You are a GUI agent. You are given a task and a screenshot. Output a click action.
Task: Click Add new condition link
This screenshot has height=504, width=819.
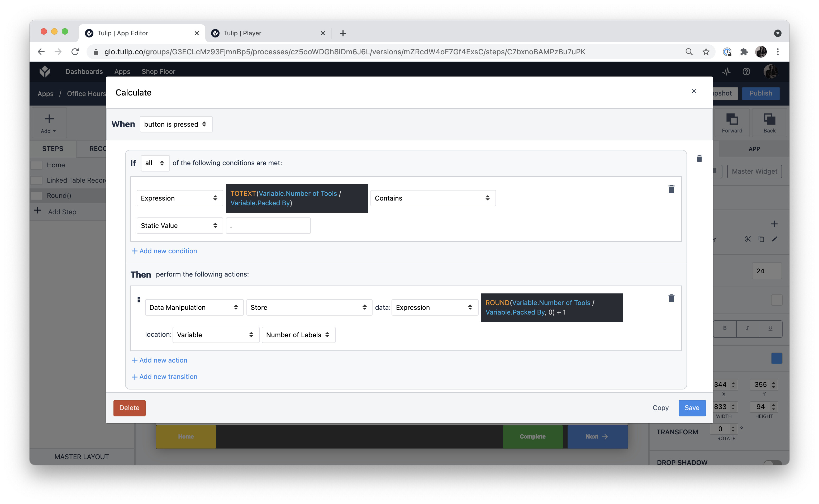(164, 251)
